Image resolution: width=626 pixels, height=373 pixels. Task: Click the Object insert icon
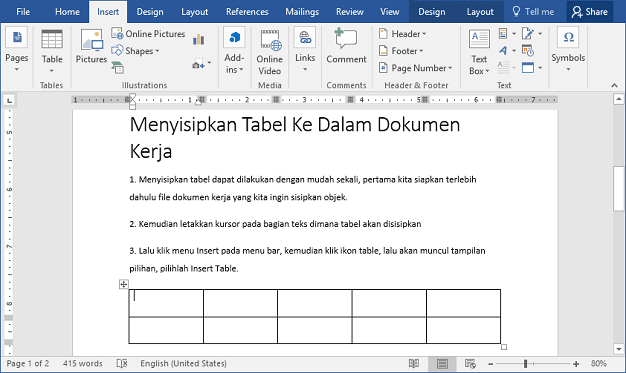pyautogui.click(x=528, y=67)
